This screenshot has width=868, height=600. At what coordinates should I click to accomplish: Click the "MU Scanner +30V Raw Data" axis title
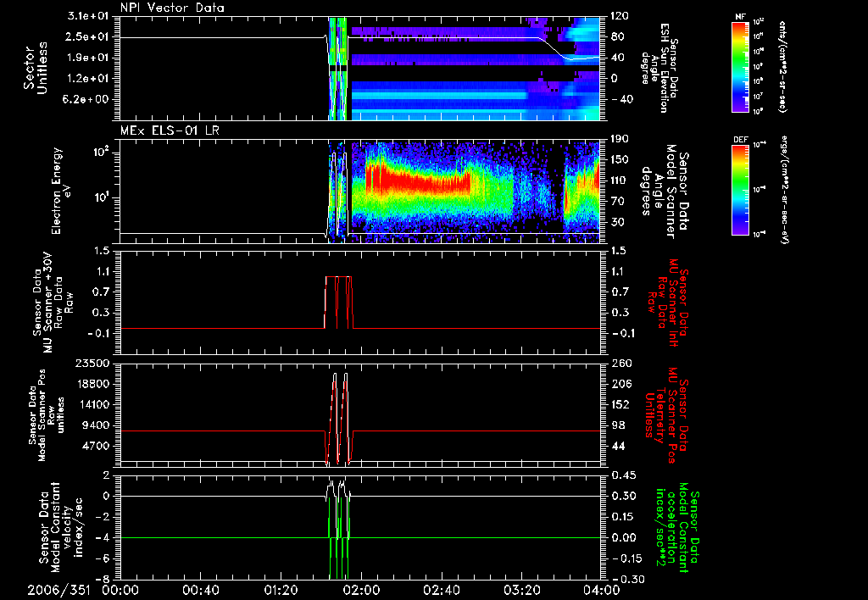pyautogui.click(x=53, y=303)
